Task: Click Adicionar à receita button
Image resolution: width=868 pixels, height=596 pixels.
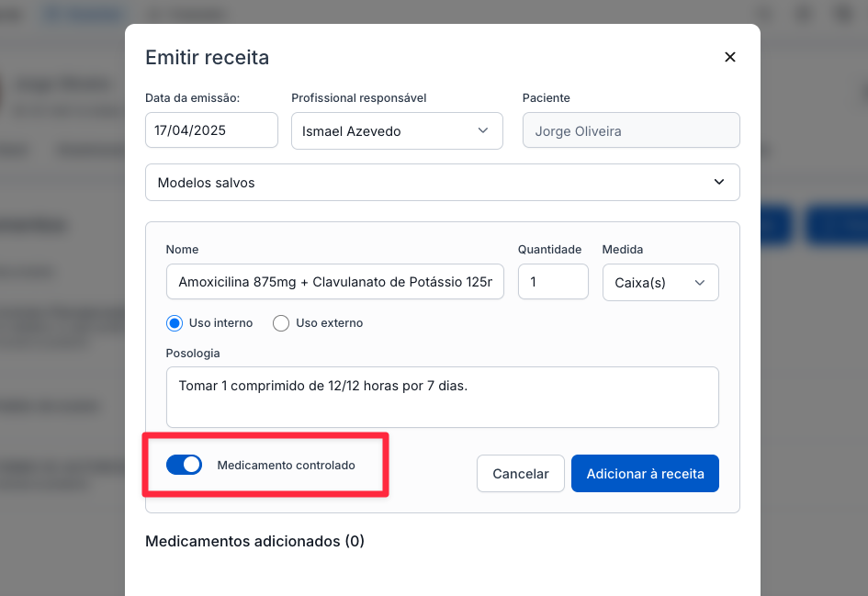Action: point(645,474)
